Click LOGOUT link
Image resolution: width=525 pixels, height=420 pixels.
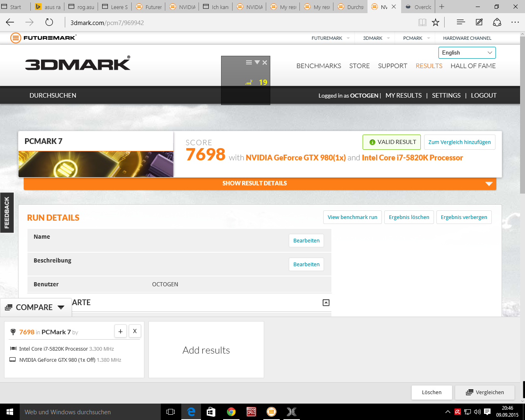coord(484,95)
